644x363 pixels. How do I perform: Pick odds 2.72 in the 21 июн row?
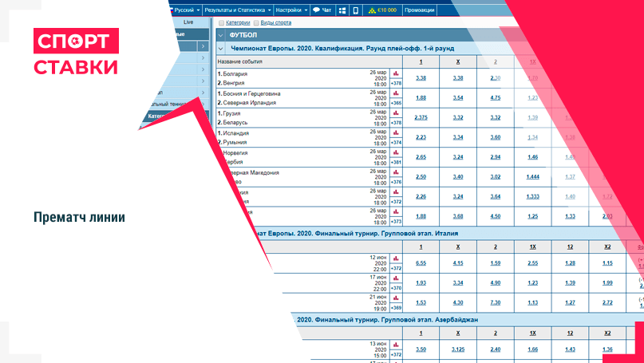[x=607, y=302]
